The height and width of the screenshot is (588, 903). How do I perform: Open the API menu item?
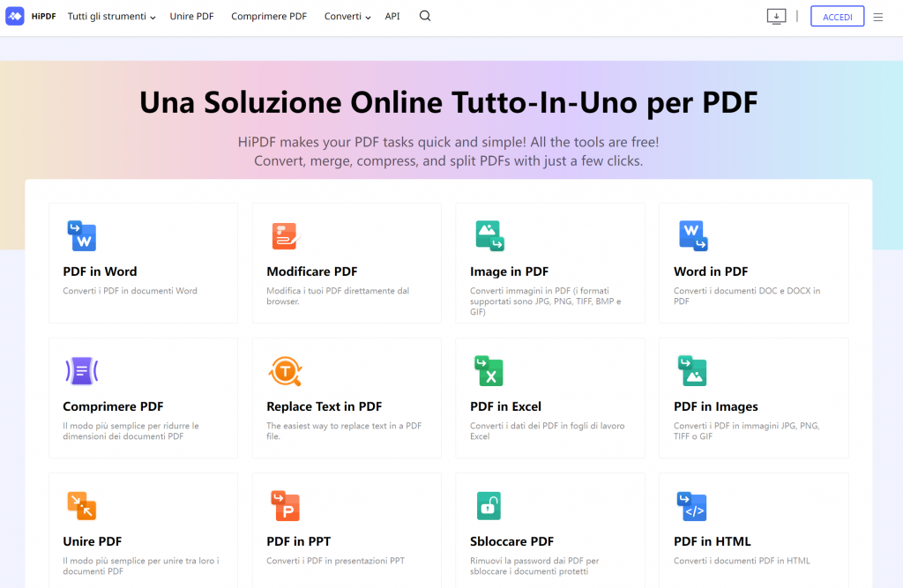click(x=392, y=16)
